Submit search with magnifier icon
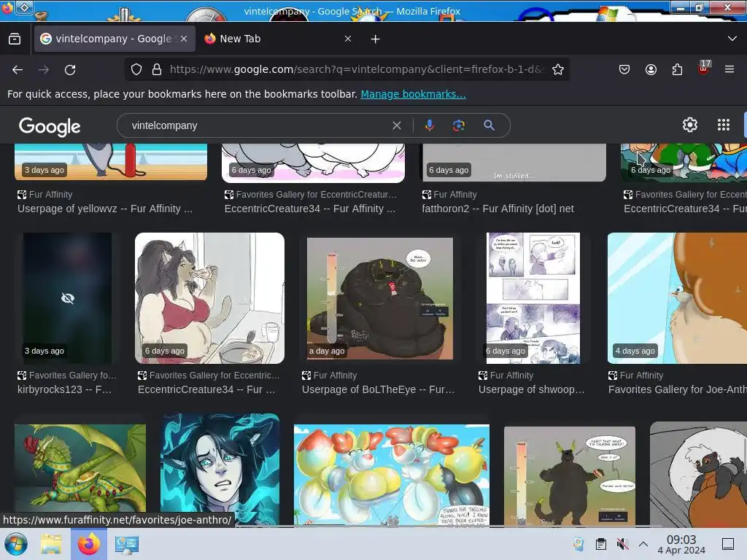Image resolution: width=747 pixels, height=560 pixels. click(x=489, y=125)
